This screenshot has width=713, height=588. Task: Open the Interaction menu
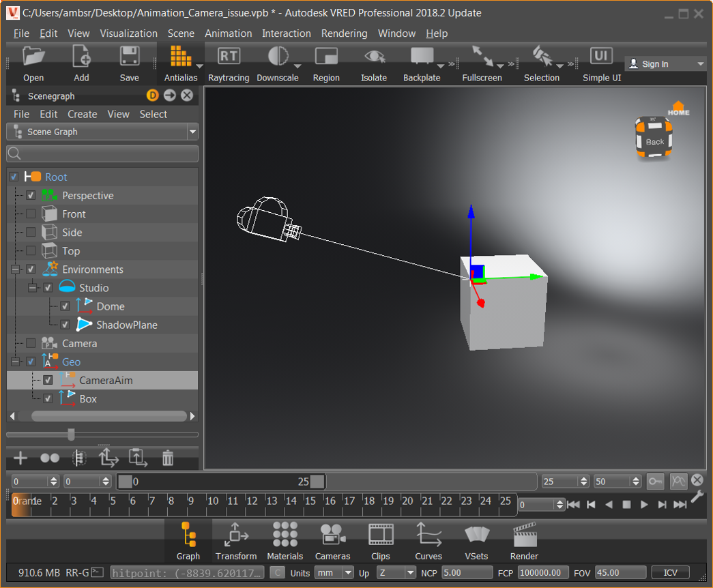coord(287,33)
